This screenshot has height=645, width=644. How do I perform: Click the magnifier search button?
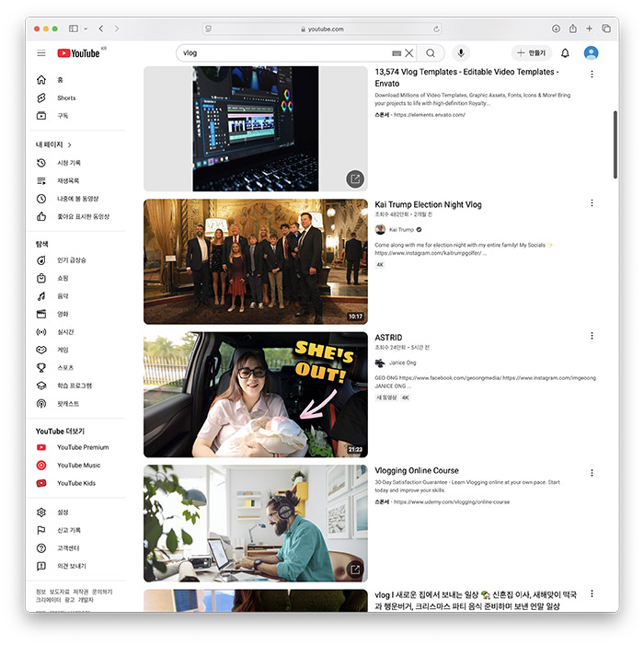click(431, 53)
